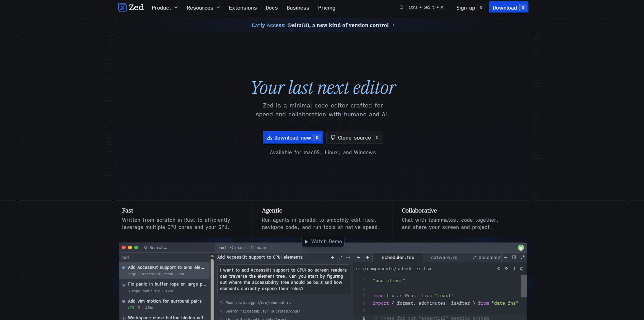
Task: Click the sparkle inline assist icon
Action: pyautogui.click(x=506, y=269)
